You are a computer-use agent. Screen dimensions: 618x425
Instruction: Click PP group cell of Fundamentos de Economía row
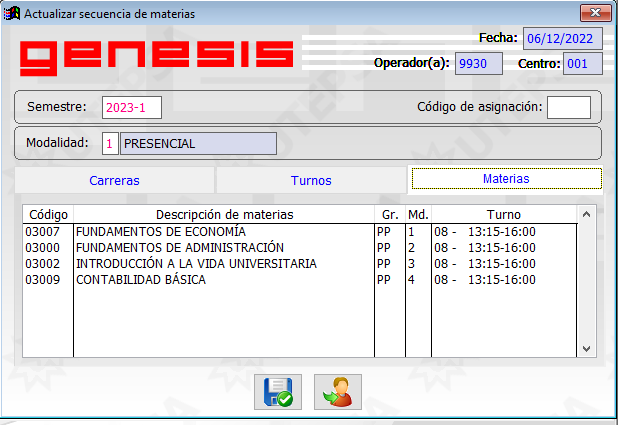coord(383,232)
